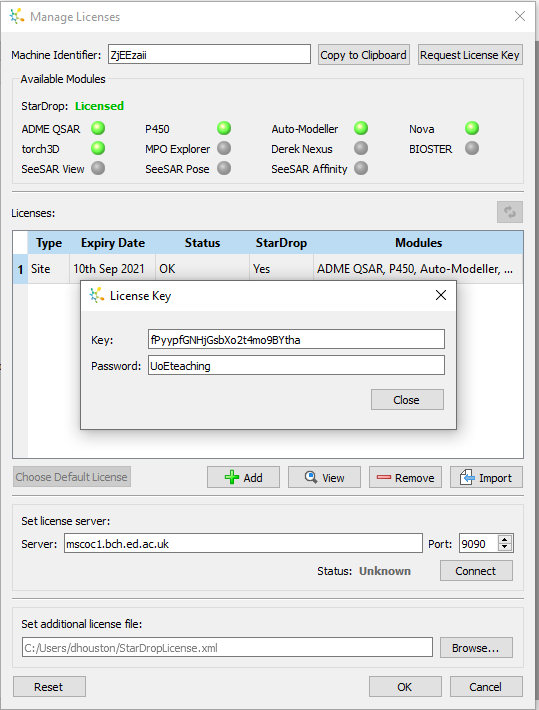539x710 pixels.
Task: Click the refresh licenses icon button
Action: [x=510, y=212]
